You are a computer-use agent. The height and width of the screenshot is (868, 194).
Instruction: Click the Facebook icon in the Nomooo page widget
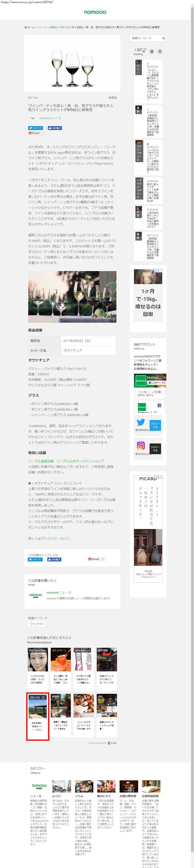(159, 405)
